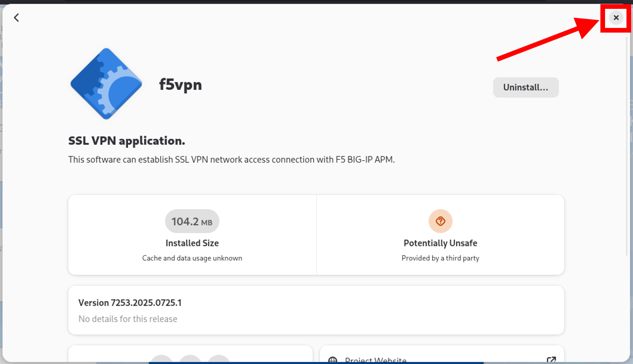Click the 'Provided by a third party' label
This screenshot has height=364, width=633.
click(x=440, y=258)
